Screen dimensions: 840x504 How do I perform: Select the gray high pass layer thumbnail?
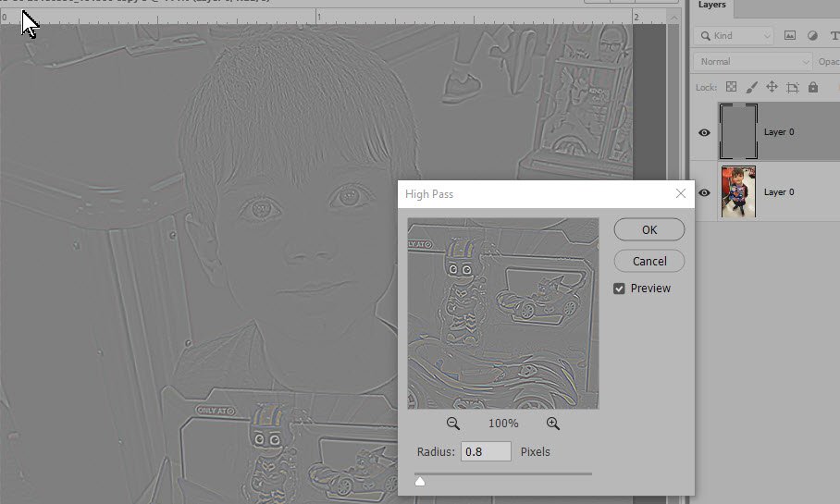coord(737,131)
